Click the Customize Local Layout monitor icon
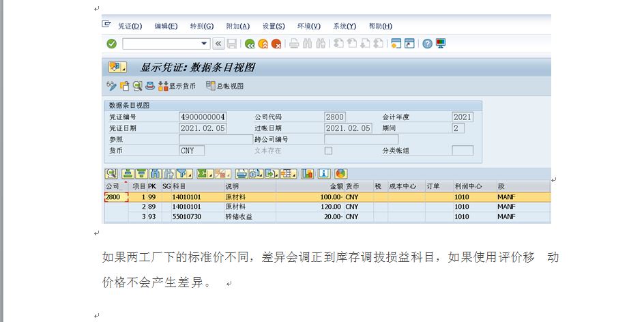This screenshot has height=322, width=644. 441,43
